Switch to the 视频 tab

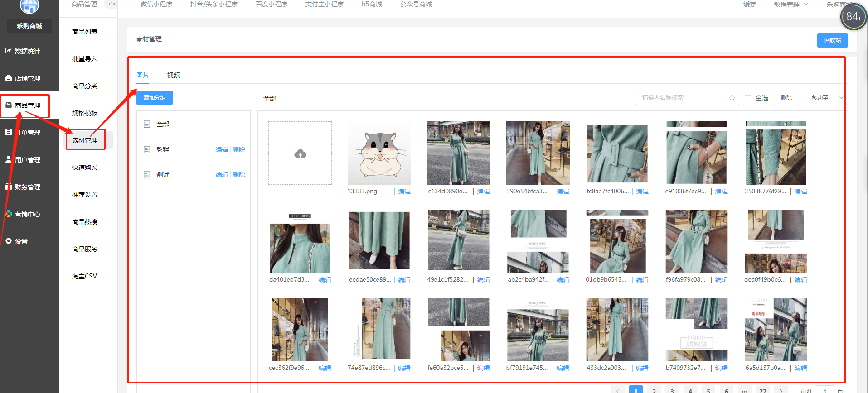tap(174, 75)
